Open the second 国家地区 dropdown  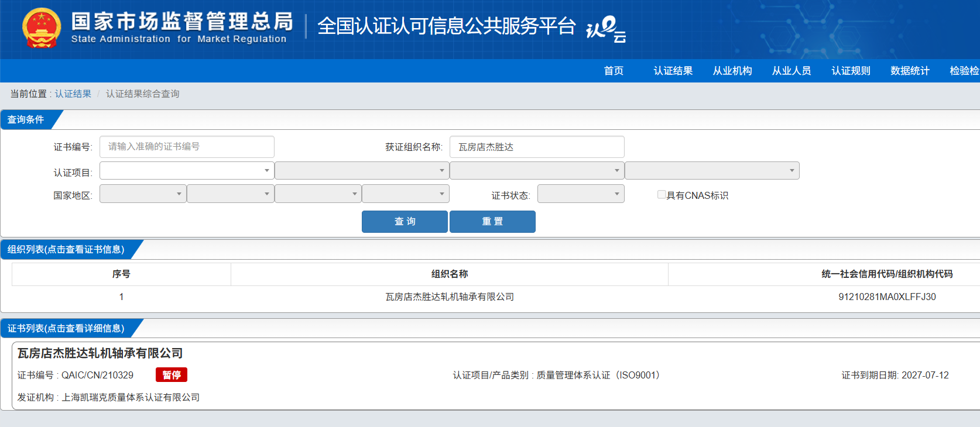pos(231,194)
